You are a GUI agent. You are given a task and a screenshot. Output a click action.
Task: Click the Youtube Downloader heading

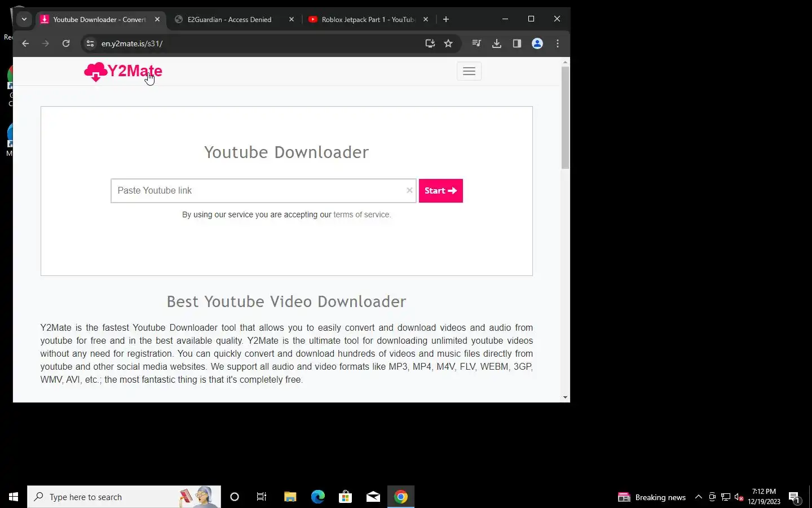point(286,152)
